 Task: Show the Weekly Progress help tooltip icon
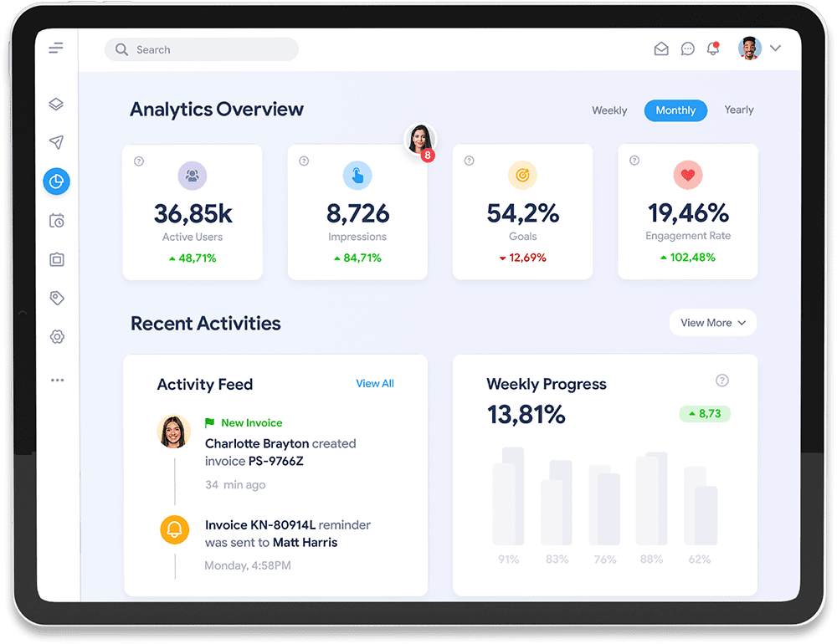tap(722, 380)
